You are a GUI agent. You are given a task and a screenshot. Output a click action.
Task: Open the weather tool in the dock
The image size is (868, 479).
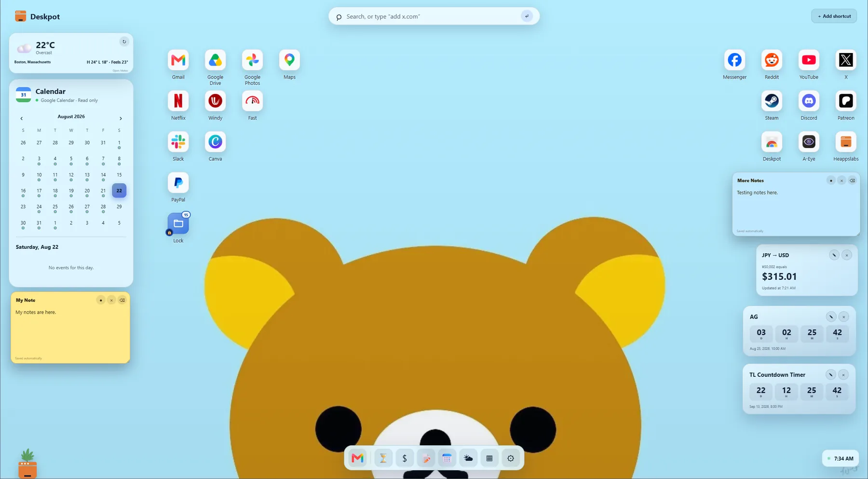click(x=468, y=458)
